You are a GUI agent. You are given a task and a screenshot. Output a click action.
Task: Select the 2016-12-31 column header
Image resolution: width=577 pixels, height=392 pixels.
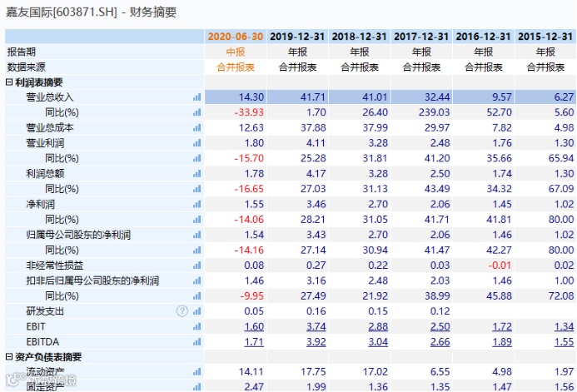483,37
